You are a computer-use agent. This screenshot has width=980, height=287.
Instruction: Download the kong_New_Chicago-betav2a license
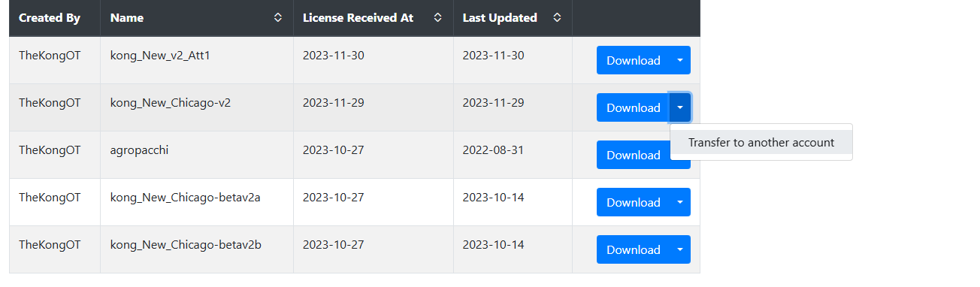[633, 202]
